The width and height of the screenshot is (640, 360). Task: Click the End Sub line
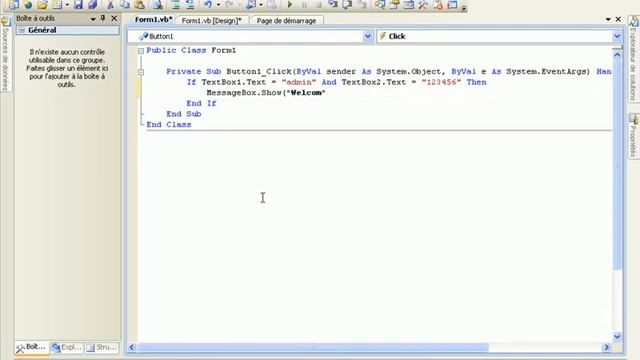(184, 114)
